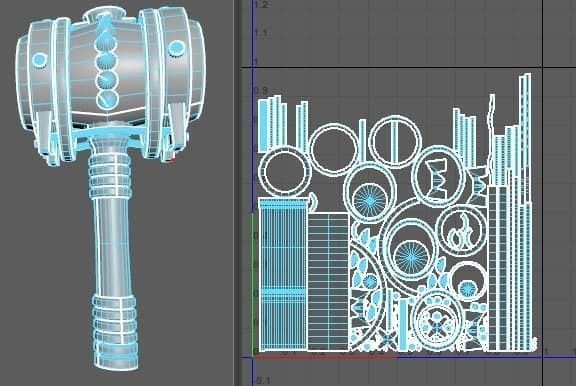Select the ring UV shell with vertical bar
This screenshot has height=386, width=576.
point(395,141)
